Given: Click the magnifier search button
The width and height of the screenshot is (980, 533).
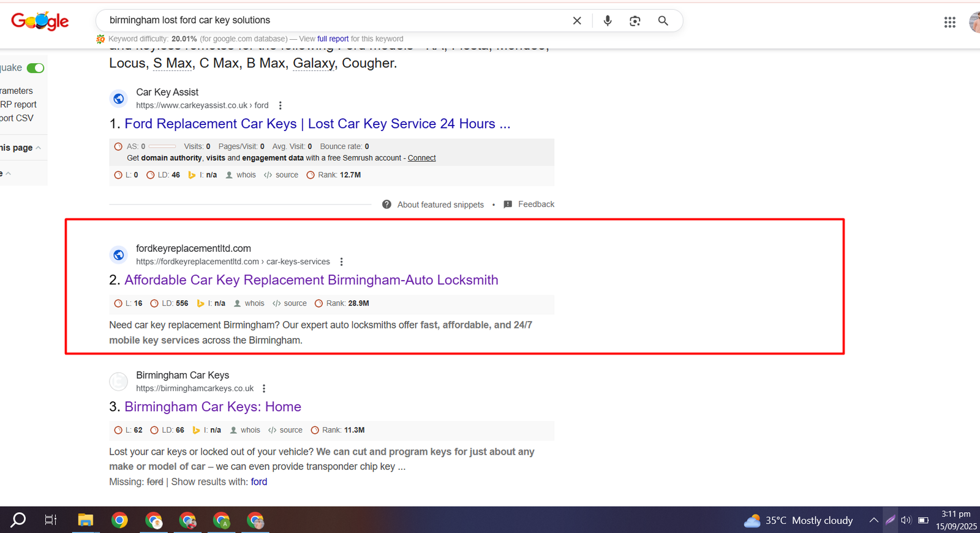Looking at the screenshot, I should pos(663,21).
